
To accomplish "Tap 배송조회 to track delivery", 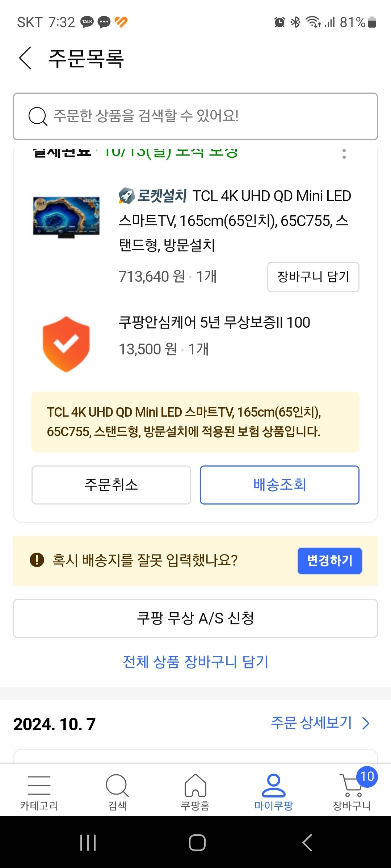I will coord(279,485).
